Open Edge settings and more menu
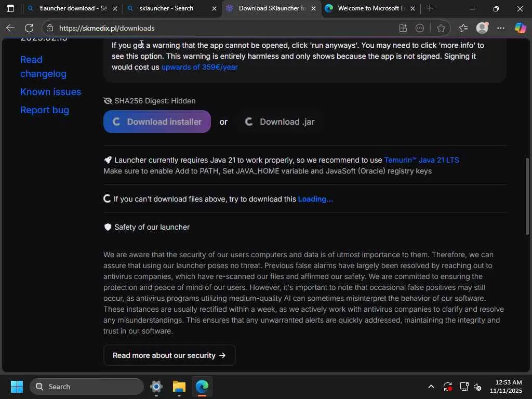532x399 pixels. coord(501,28)
